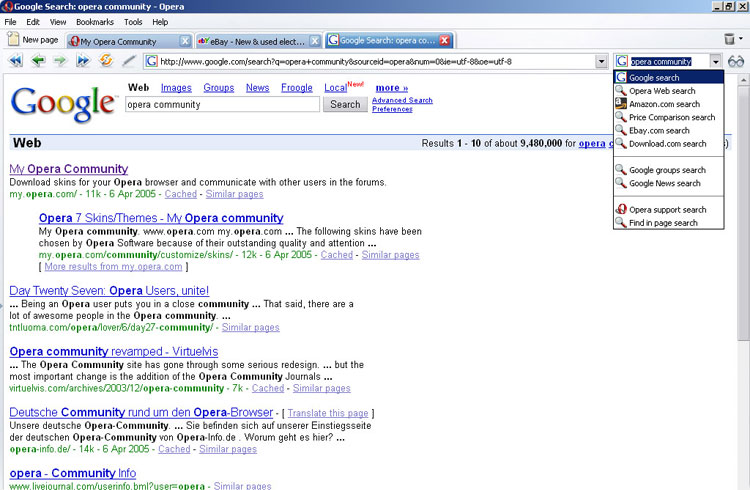Collapse the search engine dropdown arrow
This screenshot has width=750, height=490.
pos(716,62)
